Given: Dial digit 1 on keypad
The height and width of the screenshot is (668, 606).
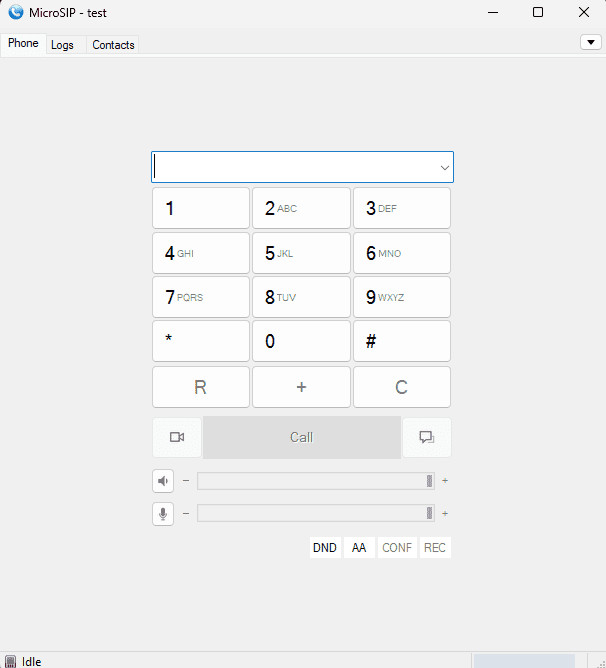Looking at the screenshot, I should [201, 208].
